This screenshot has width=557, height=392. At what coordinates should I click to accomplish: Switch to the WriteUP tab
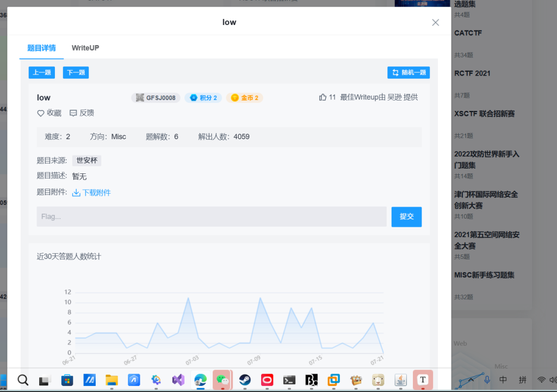pyautogui.click(x=85, y=48)
